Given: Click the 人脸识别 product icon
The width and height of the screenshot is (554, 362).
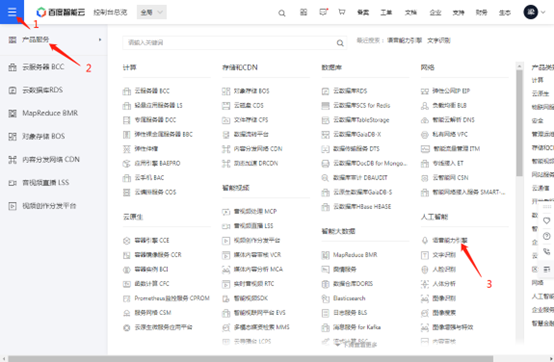Looking at the screenshot, I should [425, 269].
